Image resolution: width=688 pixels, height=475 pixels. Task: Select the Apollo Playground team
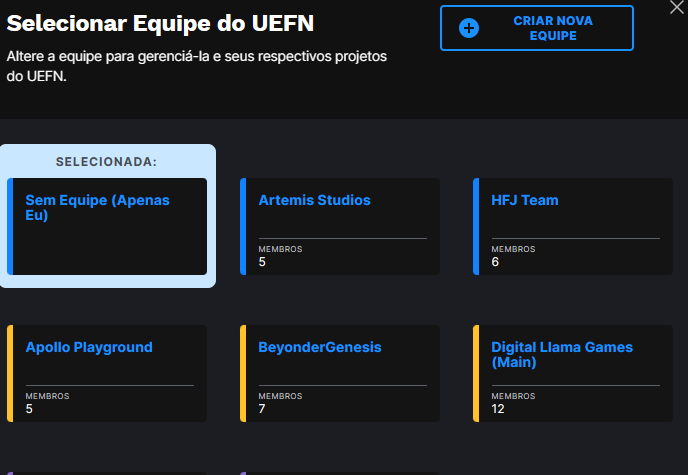tap(108, 373)
